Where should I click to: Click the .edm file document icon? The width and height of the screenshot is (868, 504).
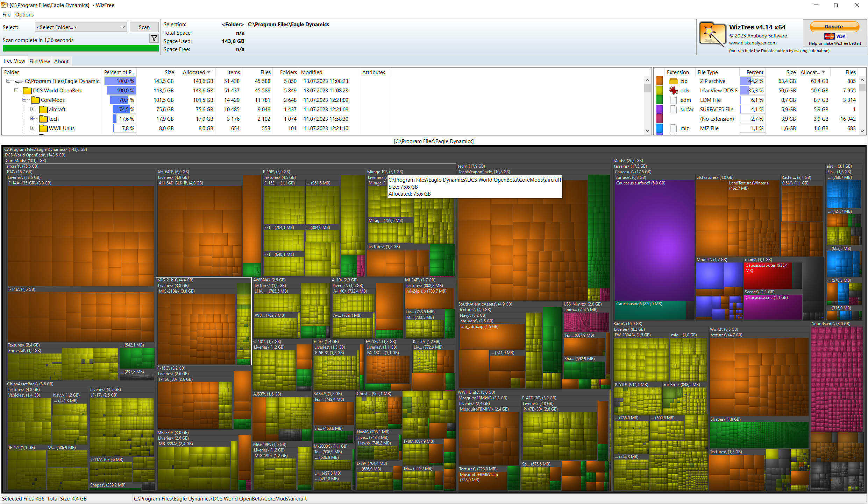[x=674, y=100]
